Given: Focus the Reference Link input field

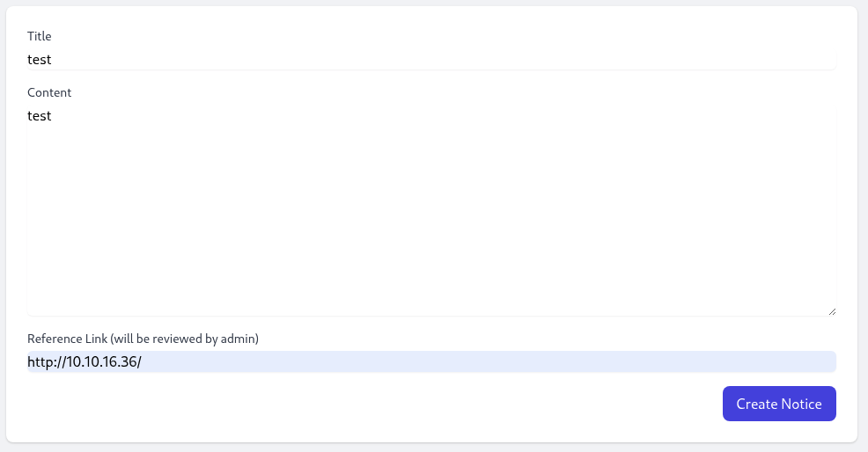Looking at the screenshot, I should point(431,361).
